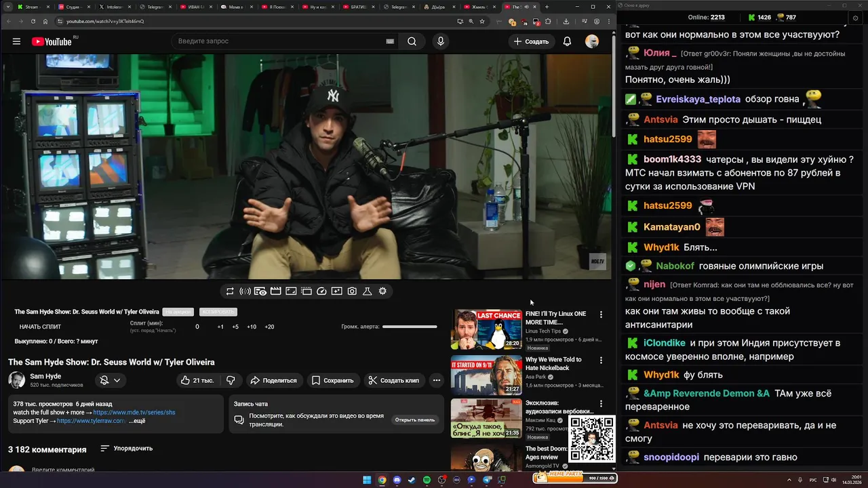Viewport: 868px width, 488px height.
Task: Open the YouTube hamburger guide menu
Action: click(16, 41)
